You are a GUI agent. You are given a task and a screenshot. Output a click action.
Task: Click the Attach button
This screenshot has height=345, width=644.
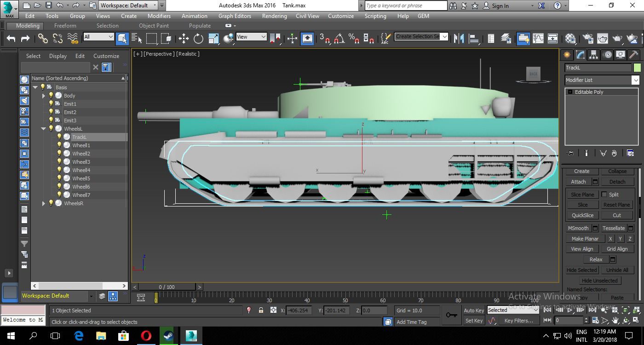coord(579,182)
